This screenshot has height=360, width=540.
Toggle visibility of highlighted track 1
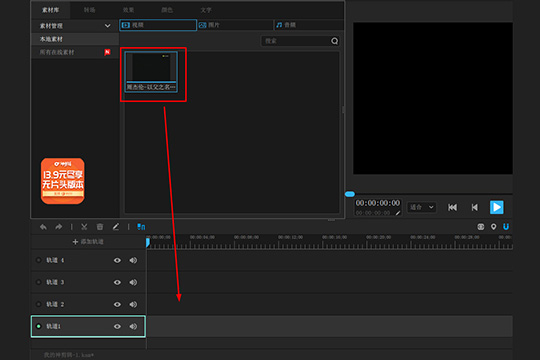point(117,327)
